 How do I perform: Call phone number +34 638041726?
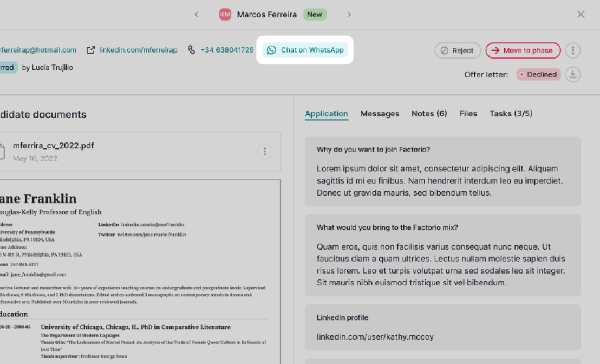[x=227, y=50]
